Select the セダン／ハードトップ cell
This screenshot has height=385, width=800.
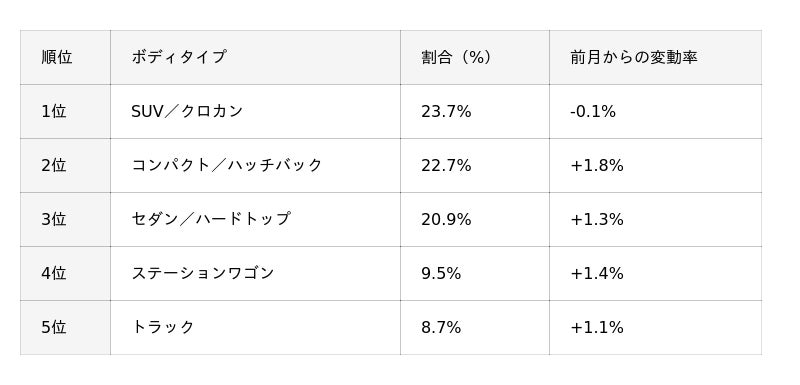tap(255, 219)
